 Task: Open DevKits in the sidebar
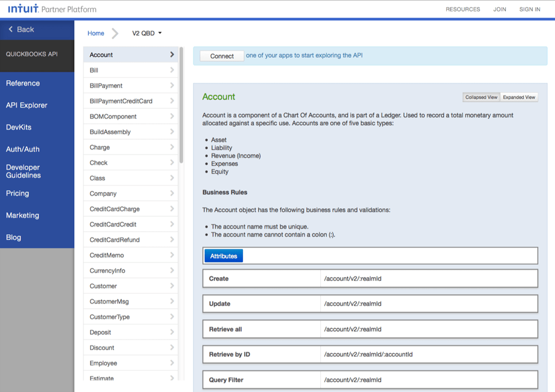click(18, 127)
